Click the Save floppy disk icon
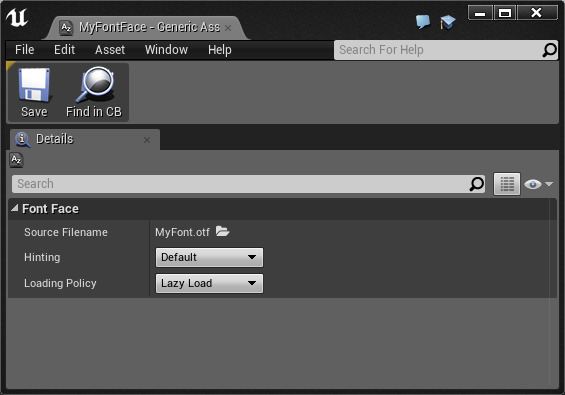The height and width of the screenshot is (395, 565). (34, 85)
